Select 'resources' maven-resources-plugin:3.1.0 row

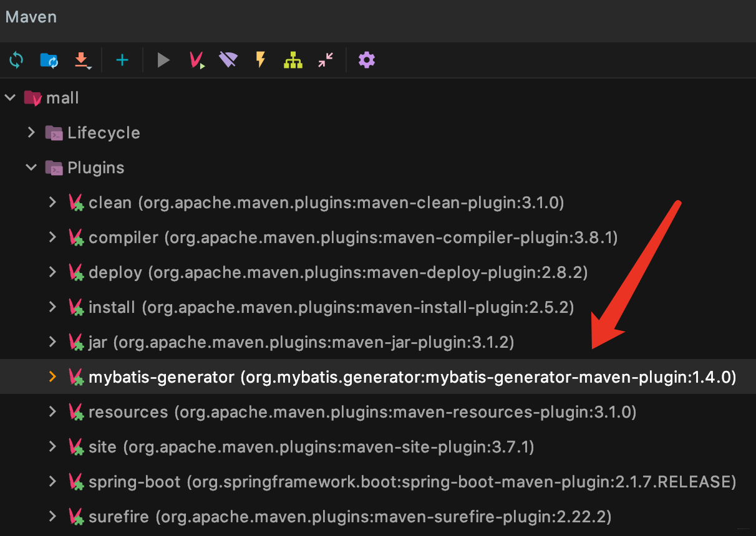click(x=378, y=412)
